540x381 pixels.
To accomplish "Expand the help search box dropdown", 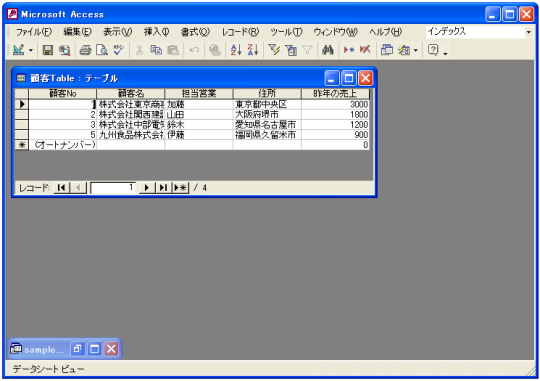I will (529, 32).
